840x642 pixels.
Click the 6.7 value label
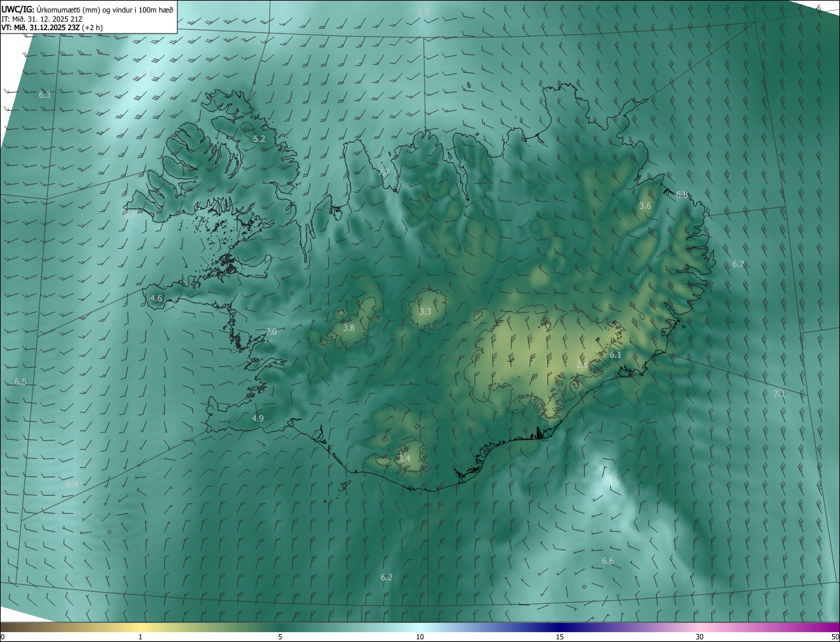738,264
